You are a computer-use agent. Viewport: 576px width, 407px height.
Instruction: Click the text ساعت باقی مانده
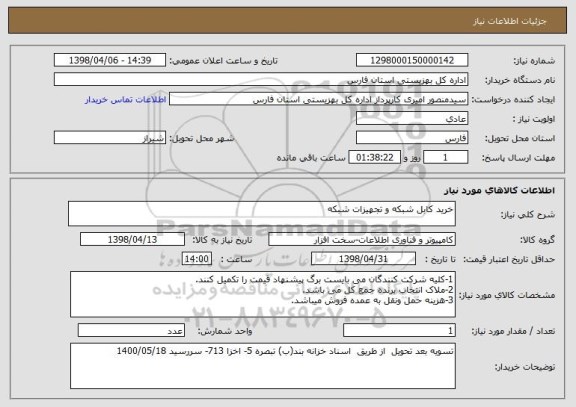[x=311, y=158]
